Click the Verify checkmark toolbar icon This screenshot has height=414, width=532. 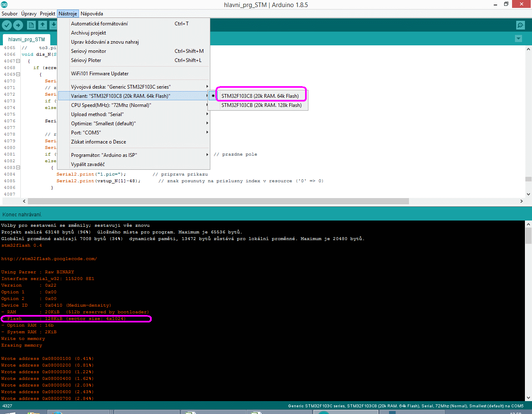pos(7,25)
